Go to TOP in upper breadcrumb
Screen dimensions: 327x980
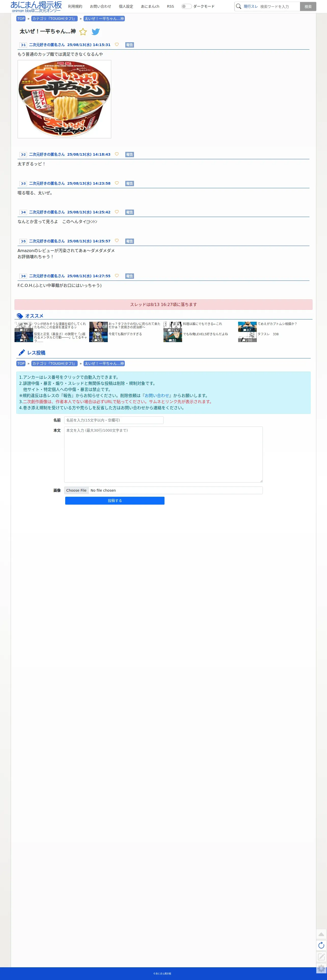coord(21,19)
